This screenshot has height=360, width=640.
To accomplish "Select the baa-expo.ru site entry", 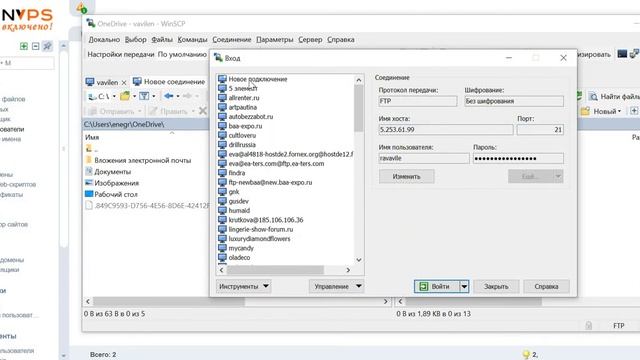I will pyautogui.click(x=245, y=126).
